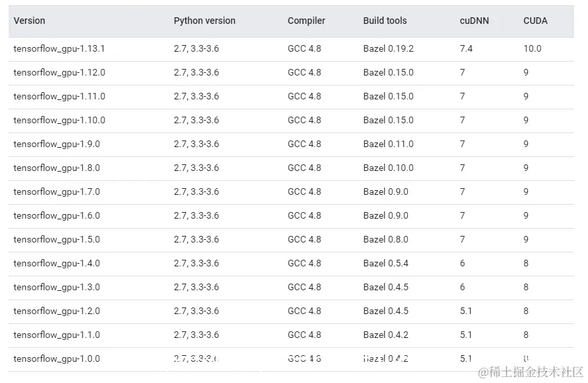Click the Bazel 0.5.4 cell
Image resolution: width=588 pixels, height=383 pixels.
pyautogui.click(x=385, y=263)
